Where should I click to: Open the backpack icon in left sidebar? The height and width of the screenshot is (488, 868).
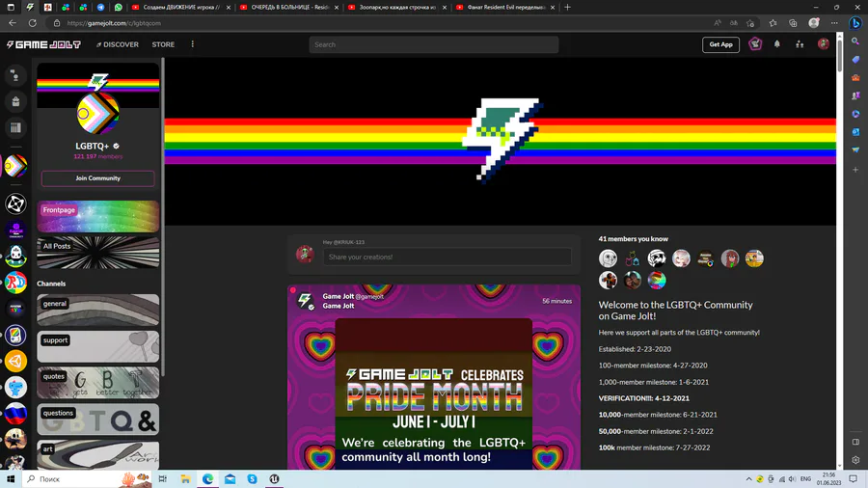[x=15, y=101]
